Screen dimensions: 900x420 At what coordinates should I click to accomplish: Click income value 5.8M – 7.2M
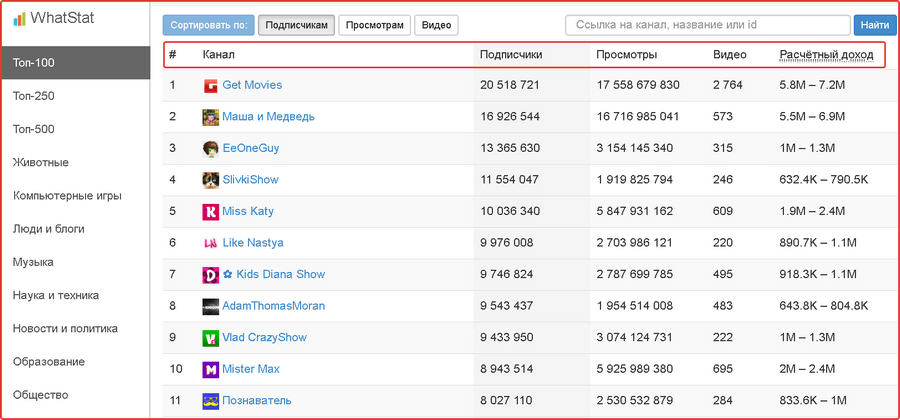812,85
